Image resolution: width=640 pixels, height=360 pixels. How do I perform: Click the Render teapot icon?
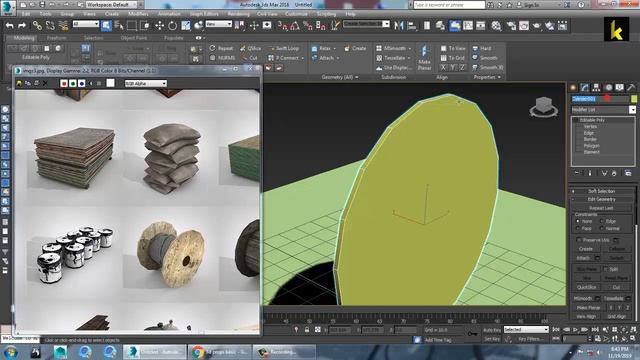[537, 26]
